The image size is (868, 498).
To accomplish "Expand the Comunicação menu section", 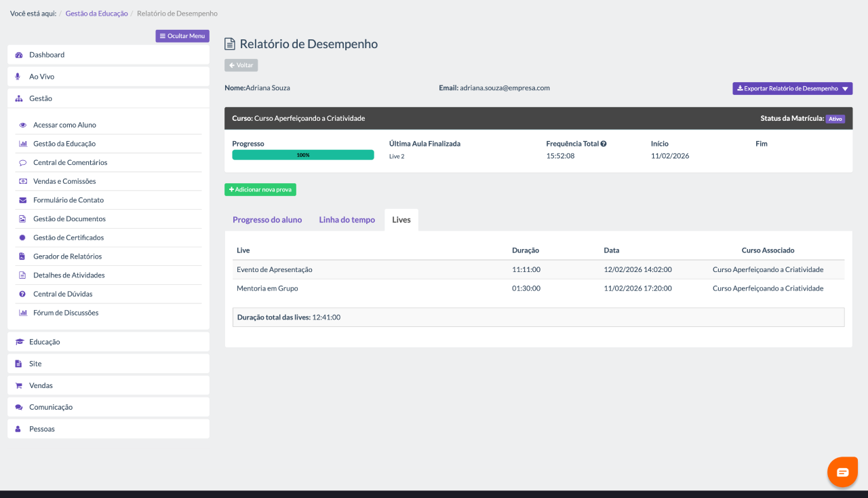I will (51, 407).
